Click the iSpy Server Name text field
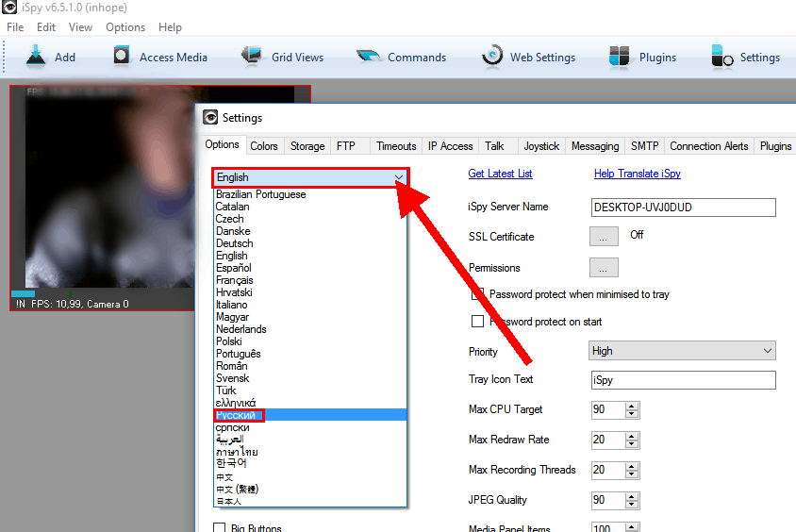The image size is (796, 532). click(683, 208)
